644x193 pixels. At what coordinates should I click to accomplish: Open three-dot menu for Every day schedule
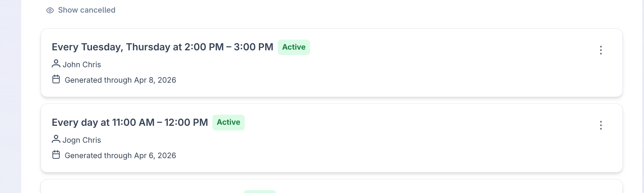coord(601,125)
